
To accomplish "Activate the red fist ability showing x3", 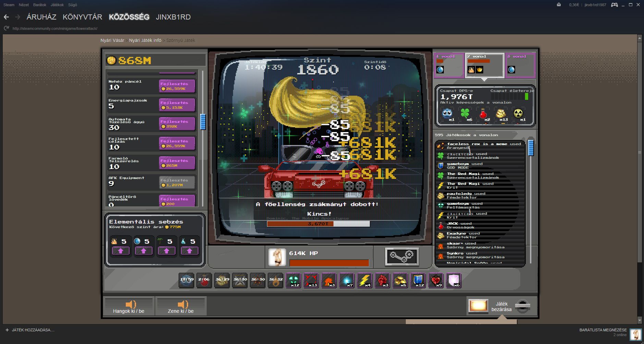I will [x=382, y=280].
